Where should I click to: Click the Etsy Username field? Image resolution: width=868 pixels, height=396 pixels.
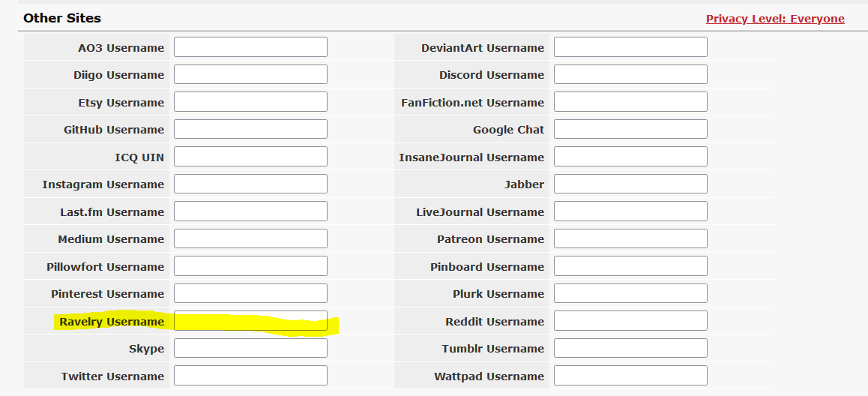251,102
